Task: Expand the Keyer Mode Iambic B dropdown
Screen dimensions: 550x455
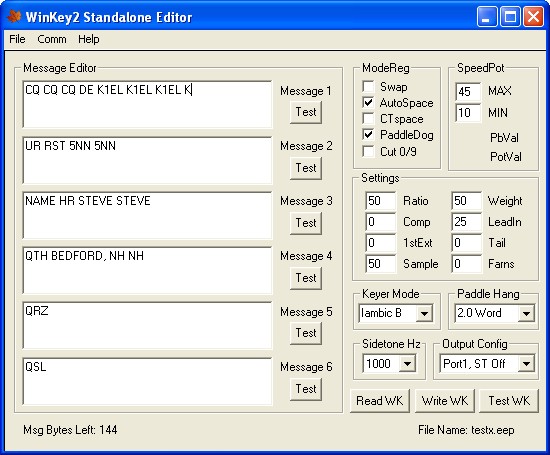Action: [x=424, y=313]
